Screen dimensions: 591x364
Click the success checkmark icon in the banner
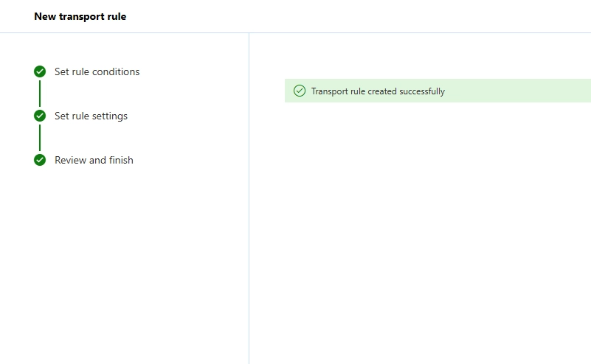pos(300,91)
